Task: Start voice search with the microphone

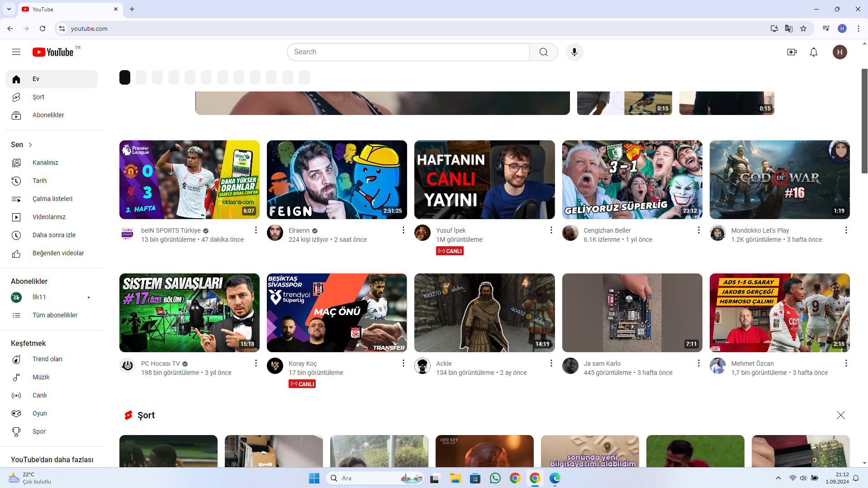Action: (x=574, y=52)
